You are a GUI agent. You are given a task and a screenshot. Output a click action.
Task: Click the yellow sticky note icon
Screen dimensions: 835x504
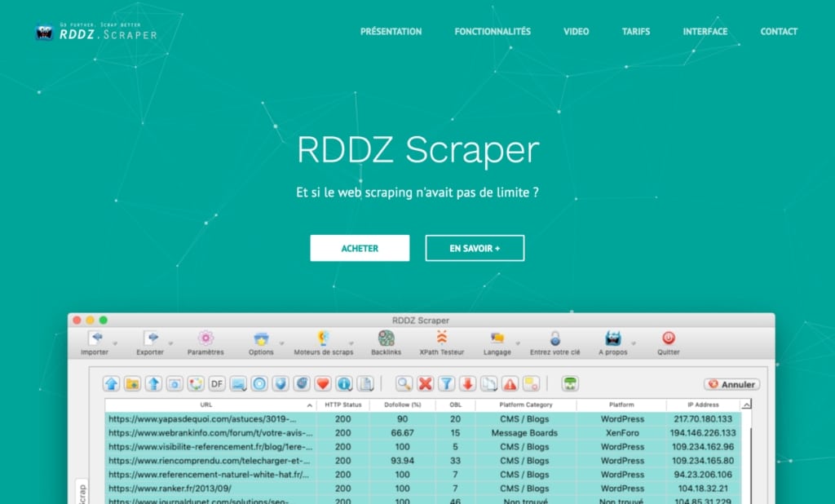[x=532, y=383]
